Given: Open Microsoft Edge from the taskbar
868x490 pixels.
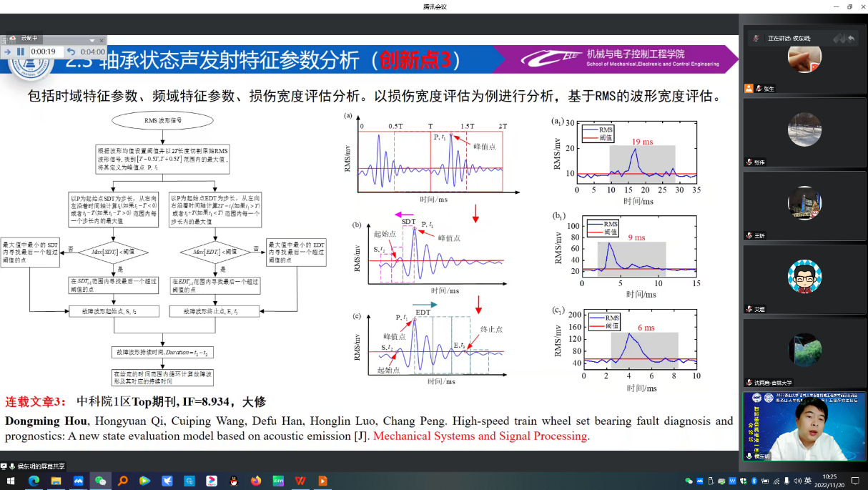Looking at the screenshot, I should (34, 481).
